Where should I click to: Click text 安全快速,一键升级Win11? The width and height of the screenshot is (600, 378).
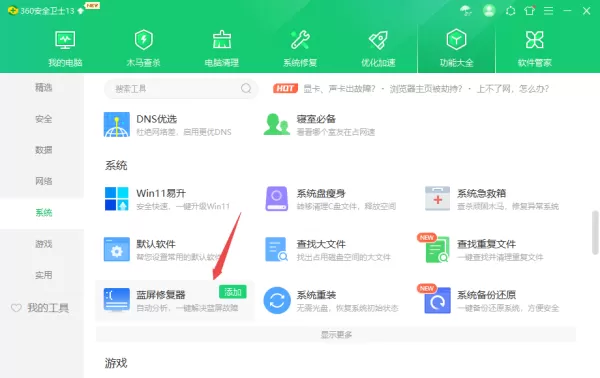(x=183, y=207)
